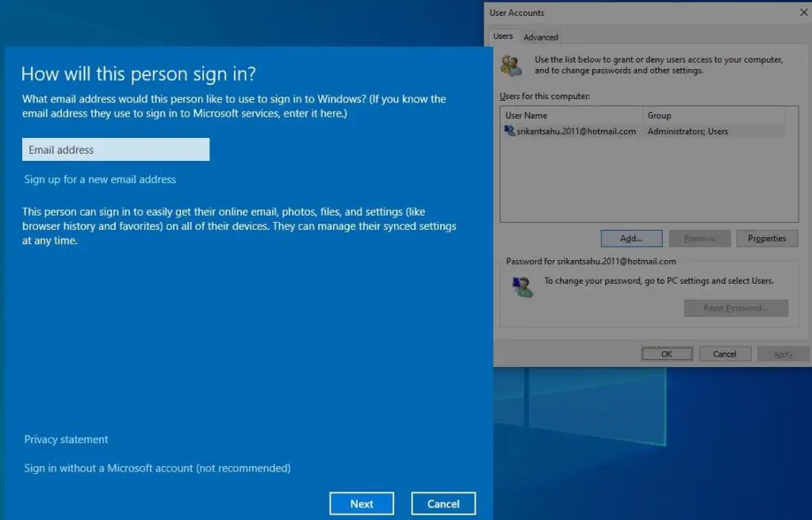Close the User Accounts dialog
The height and width of the screenshot is (520, 812).
pyautogui.click(x=803, y=12)
